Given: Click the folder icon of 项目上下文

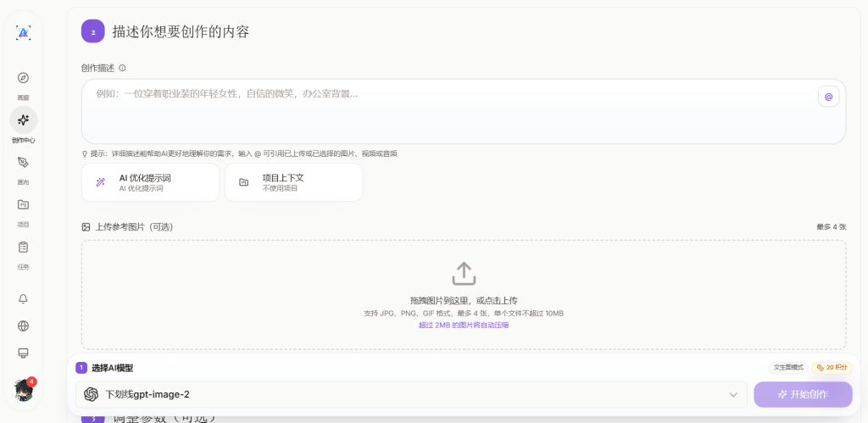Looking at the screenshot, I should (x=243, y=182).
